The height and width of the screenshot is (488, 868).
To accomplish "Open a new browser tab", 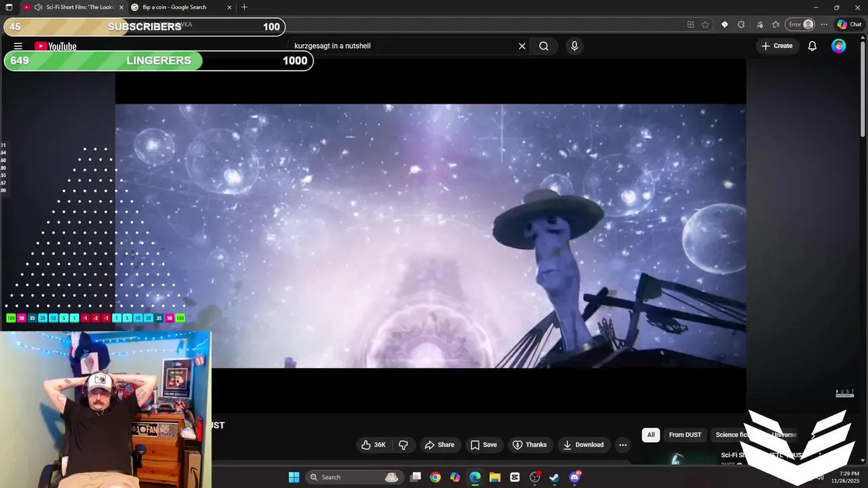I will (244, 7).
